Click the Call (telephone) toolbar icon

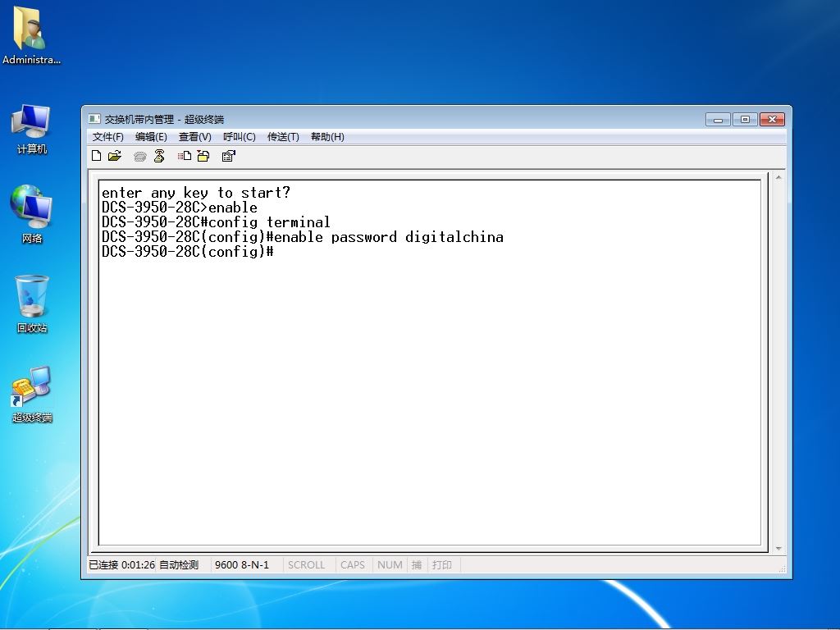[x=139, y=157]
